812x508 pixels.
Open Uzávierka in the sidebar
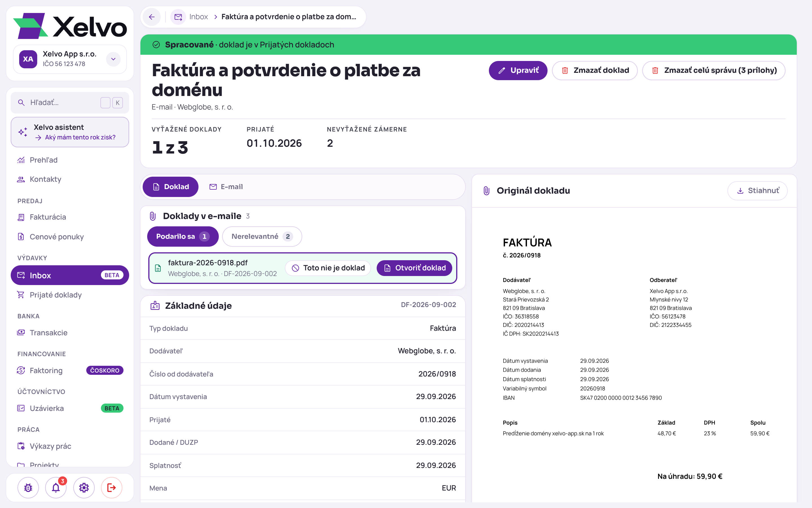pos(70,408)
